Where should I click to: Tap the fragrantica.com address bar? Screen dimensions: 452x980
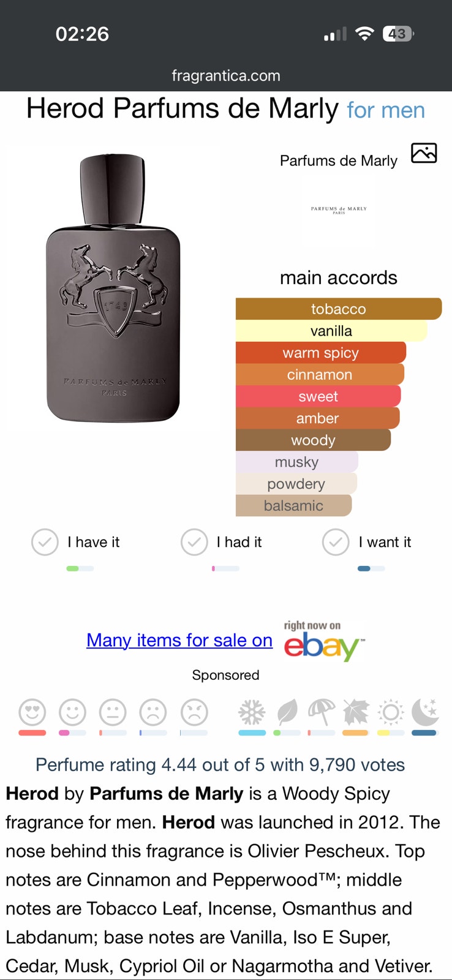(x=226, y=76)
